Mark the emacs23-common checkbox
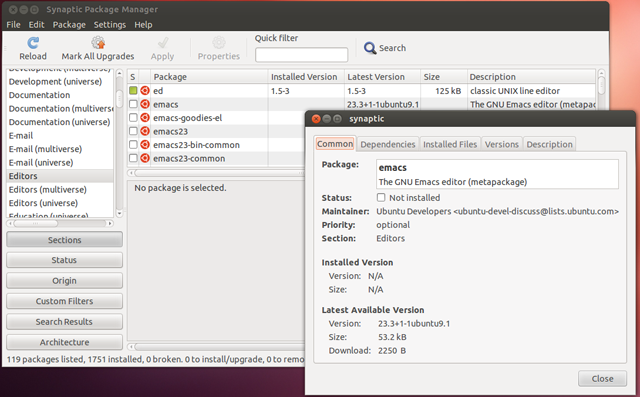 (x=133, y=158)
